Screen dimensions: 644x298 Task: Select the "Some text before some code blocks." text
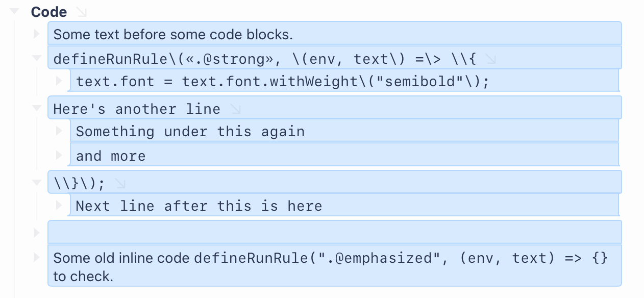point(173,35)
